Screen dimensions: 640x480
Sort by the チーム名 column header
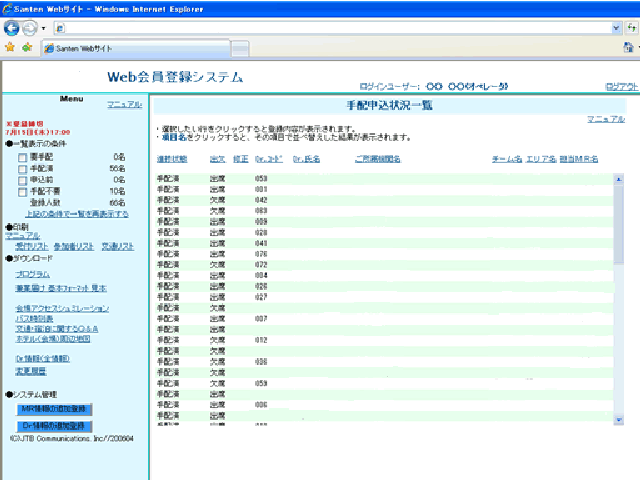[x=507, y=159]
